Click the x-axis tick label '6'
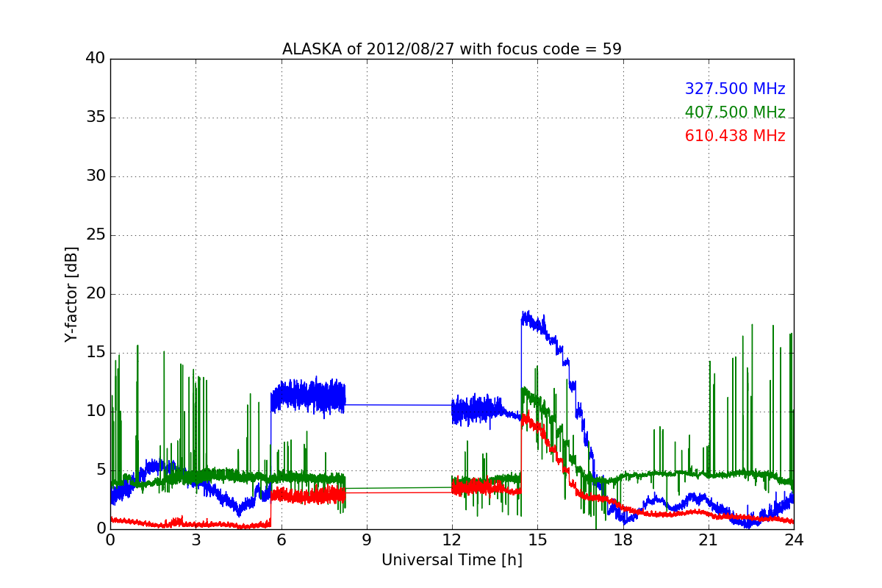The height and width of the screenshot is (588, 882). tap(282, 539)
